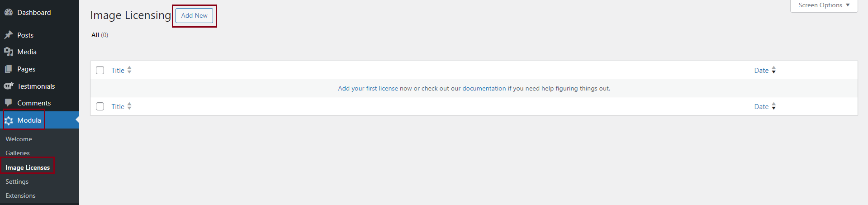Expand the Screen Options panel
The width and height of the screenshot is (868, 205).
click(824, 5)
